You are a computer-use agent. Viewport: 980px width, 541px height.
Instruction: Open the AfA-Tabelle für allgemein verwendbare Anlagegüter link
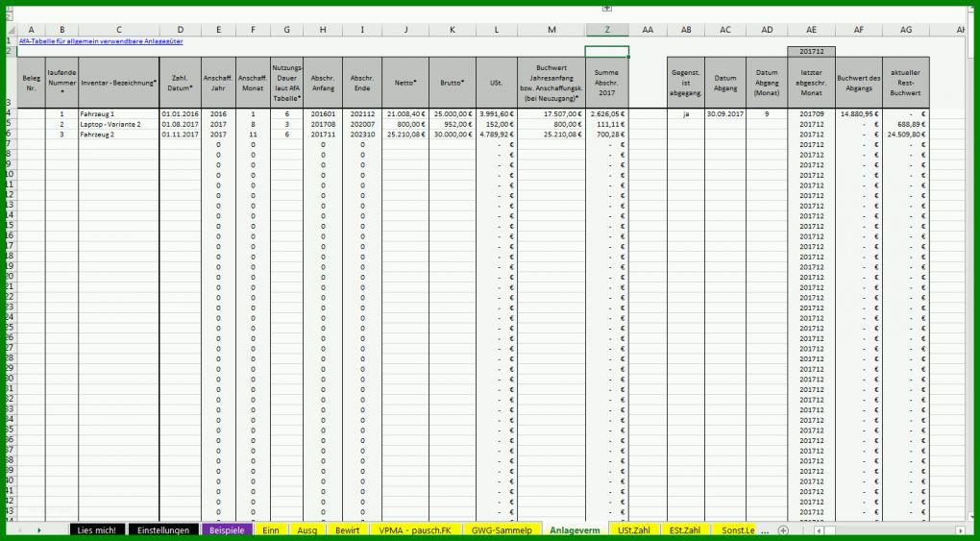pyautogui.click(x=101, y=41)
